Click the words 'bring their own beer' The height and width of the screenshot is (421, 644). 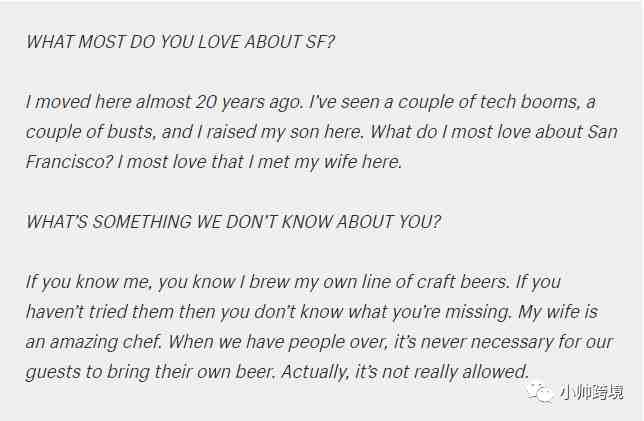pyautogui.click(x=191, y=372)
